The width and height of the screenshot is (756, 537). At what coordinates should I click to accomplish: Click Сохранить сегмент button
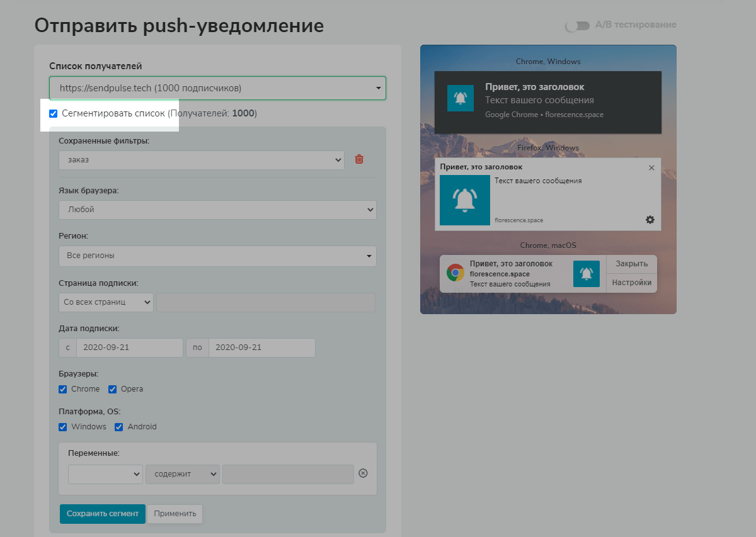pyautogui.click(x=103, y=514)
